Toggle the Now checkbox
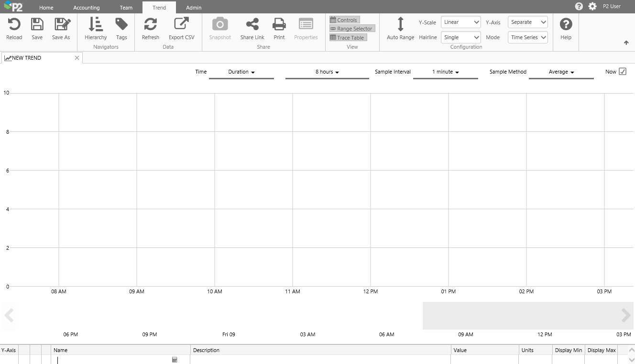This screenshot has height=364, width=635. [x=622, y=72]
